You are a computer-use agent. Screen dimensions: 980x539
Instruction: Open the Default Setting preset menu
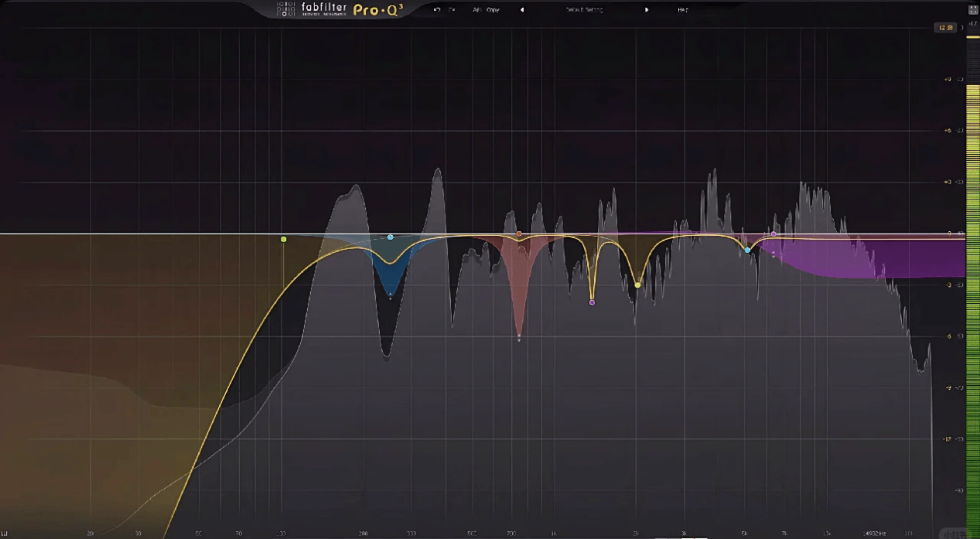[584, 10]
